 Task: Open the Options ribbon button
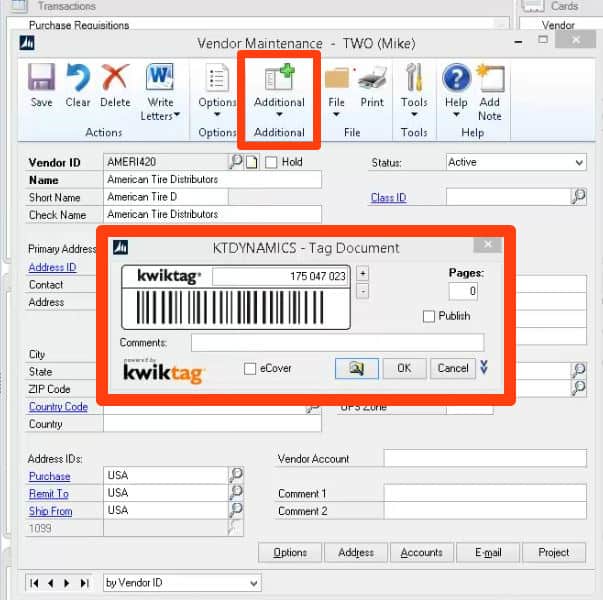(x=217, y=90)
